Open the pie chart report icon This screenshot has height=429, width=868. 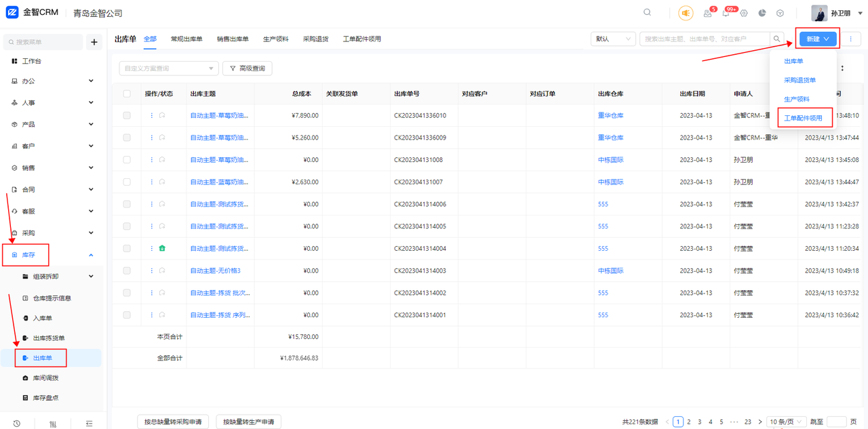pos(762,13)
